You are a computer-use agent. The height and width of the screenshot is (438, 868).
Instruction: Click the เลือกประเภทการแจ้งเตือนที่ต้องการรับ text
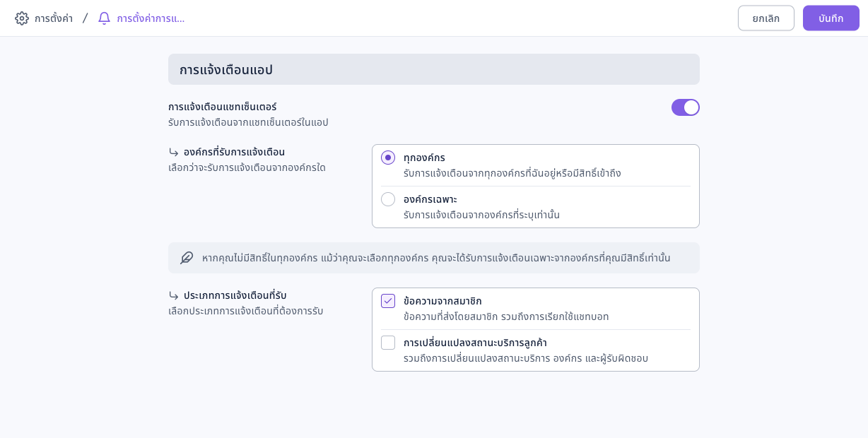[246, 311]
